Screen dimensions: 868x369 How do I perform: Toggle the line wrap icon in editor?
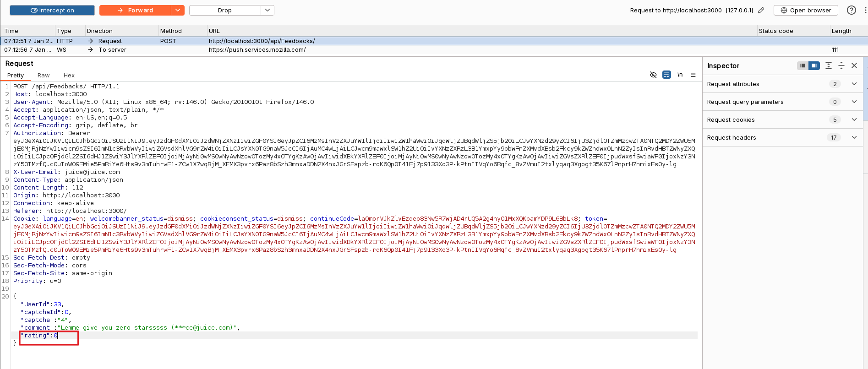coord(667,75)
